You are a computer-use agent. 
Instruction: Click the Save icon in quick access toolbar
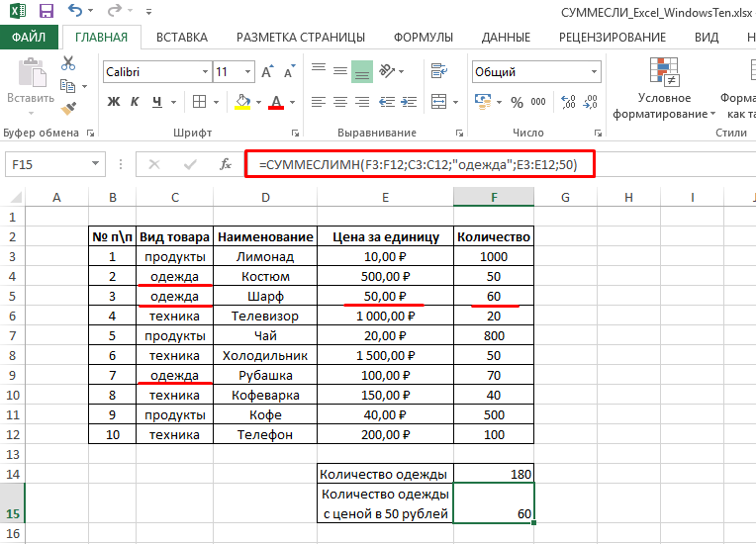click(x=46, y=13)
